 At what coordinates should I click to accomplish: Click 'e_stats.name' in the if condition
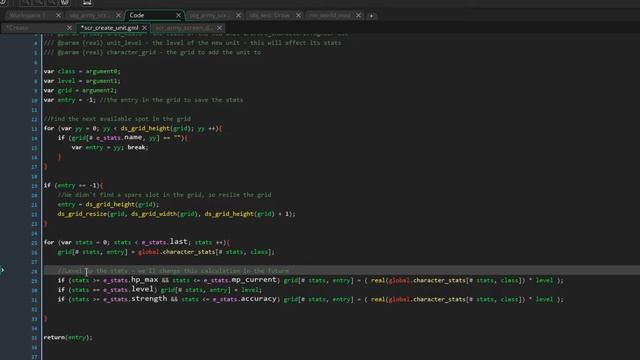click(119, 138)
